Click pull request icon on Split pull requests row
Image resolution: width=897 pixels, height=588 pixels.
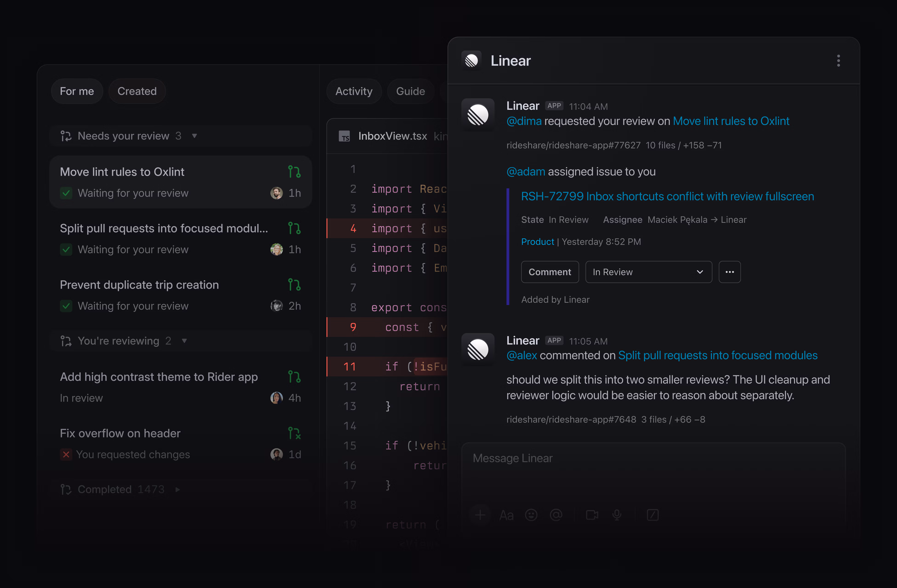294,228
